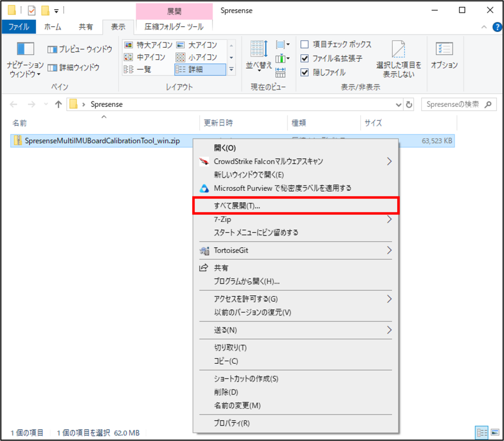Image resolution: width=504 pixels, height=441 pixels.
Task: Switch to large thumbnails view in status bar
Action: (494, 433)
